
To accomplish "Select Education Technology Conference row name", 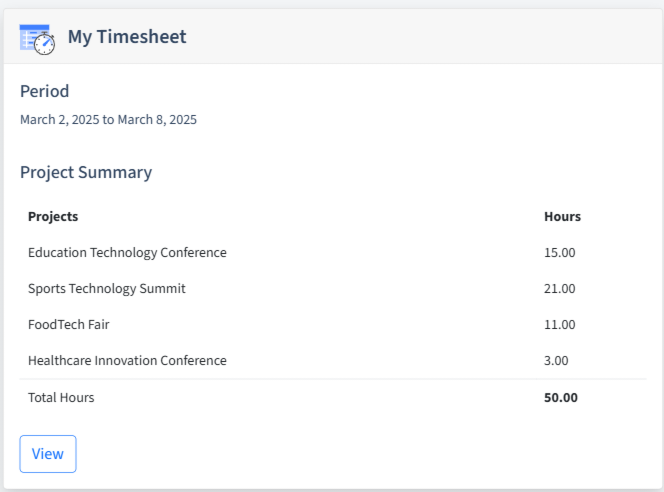I will pos(127,253).
